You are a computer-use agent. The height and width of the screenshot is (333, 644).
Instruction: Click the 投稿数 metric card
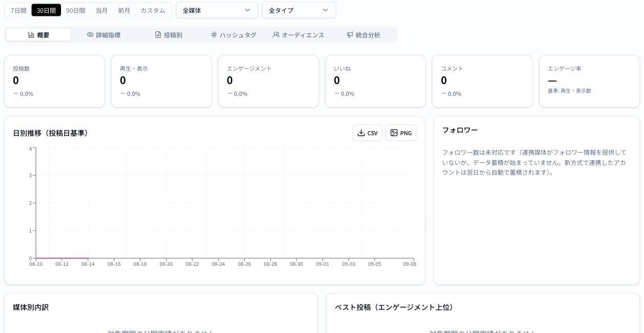click(x=54, y=81)
